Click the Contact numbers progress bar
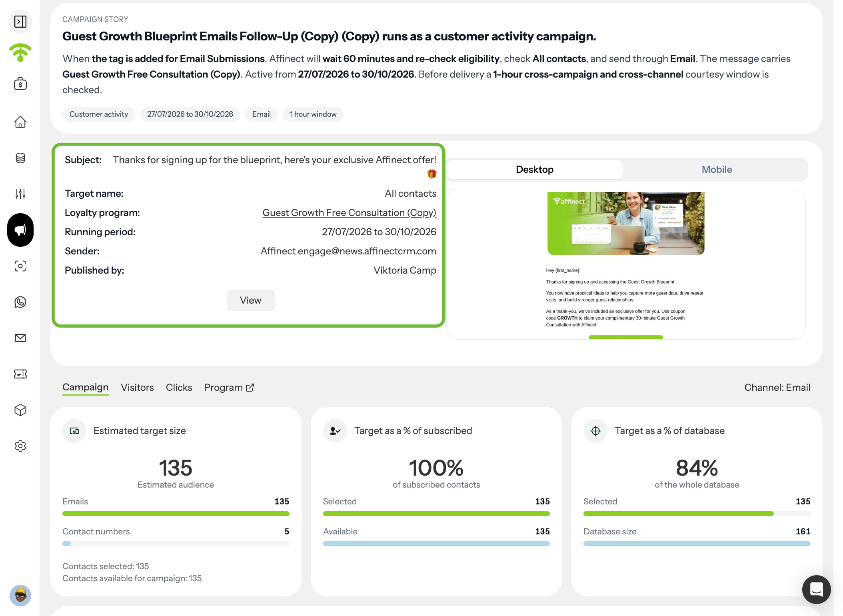Image resolution: width=843 pixels, height=616 pixels. coord(176,544)
